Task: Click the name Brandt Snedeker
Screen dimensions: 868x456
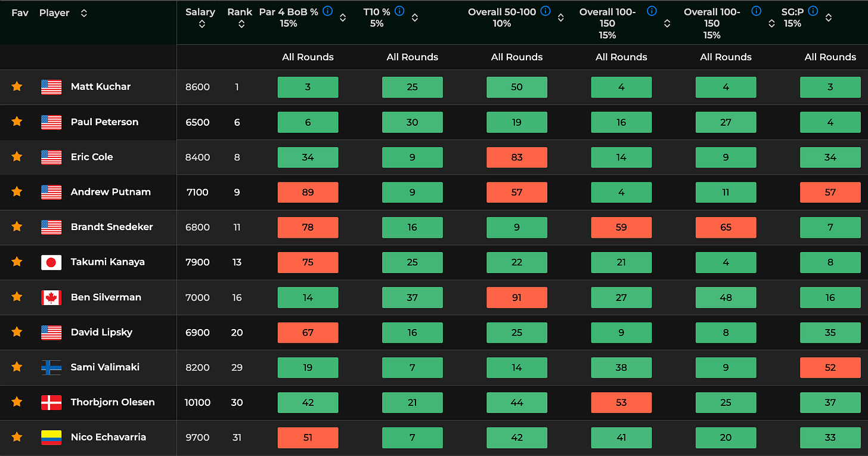Action: (x=112, y=227)
